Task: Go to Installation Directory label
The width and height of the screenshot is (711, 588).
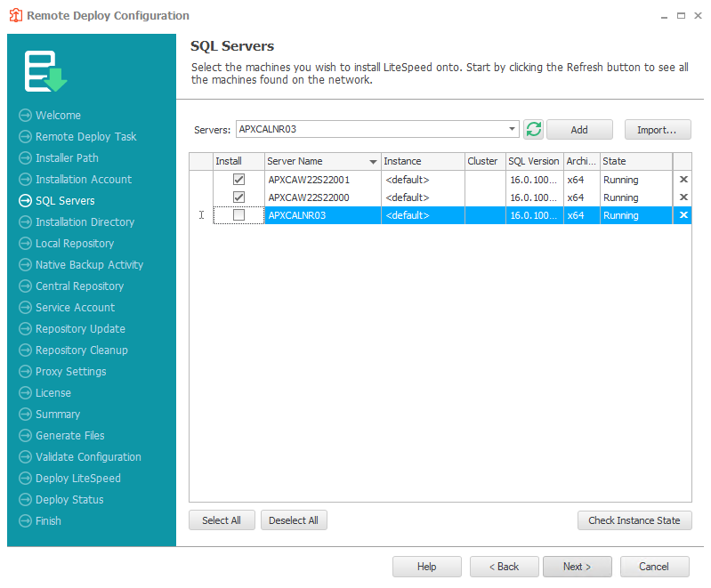Action: pos(85,222)
